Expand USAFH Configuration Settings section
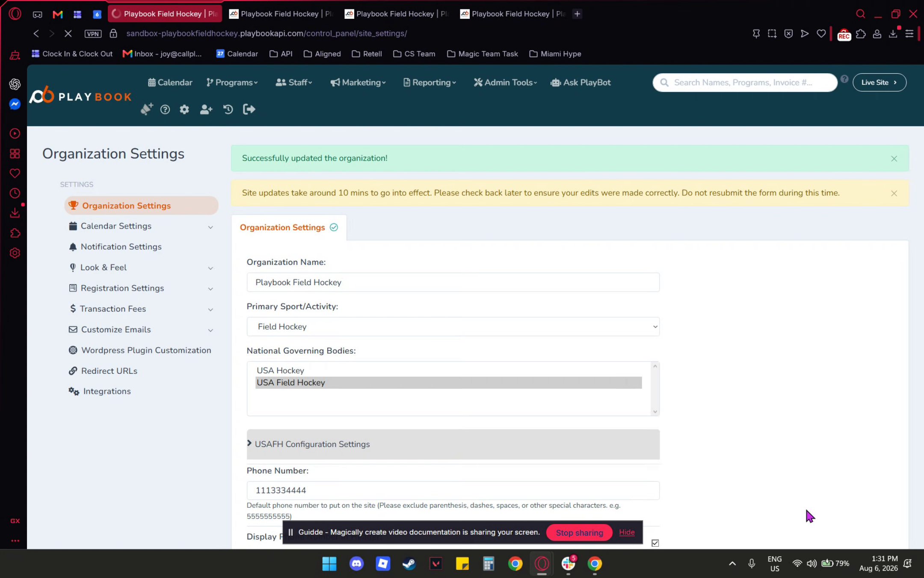 [x=453, y=444]
